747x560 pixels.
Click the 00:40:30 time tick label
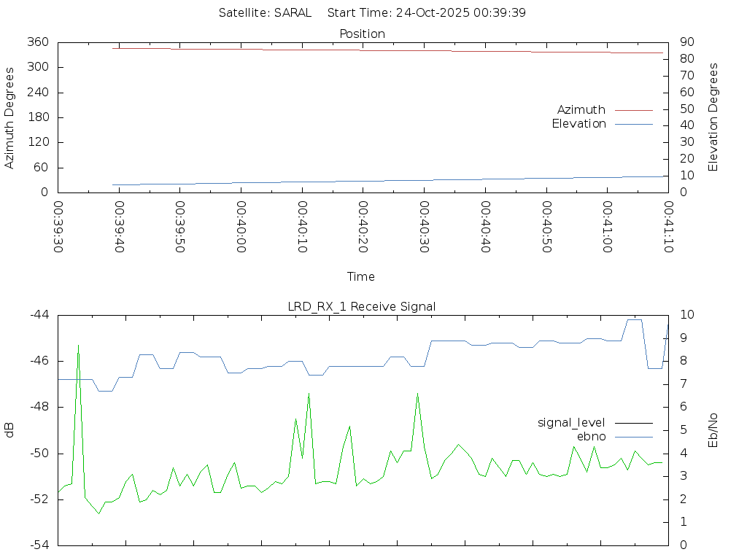pos(424,227)
